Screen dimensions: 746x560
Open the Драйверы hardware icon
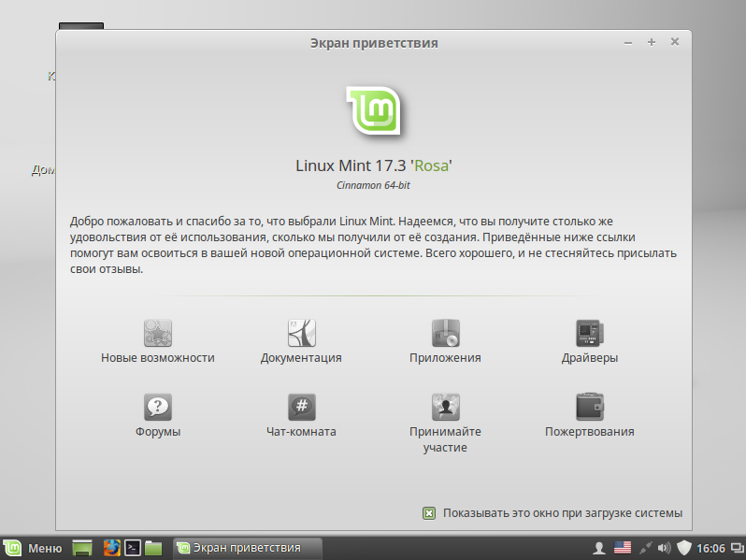[x=590, y=333]
